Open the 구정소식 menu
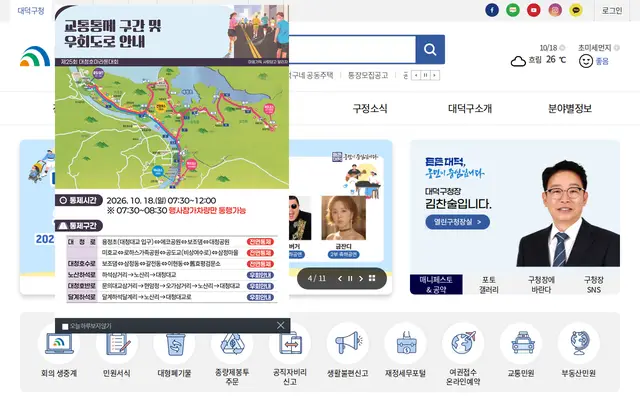This screenshot has height=400, width=640. [x=370, y=109]
